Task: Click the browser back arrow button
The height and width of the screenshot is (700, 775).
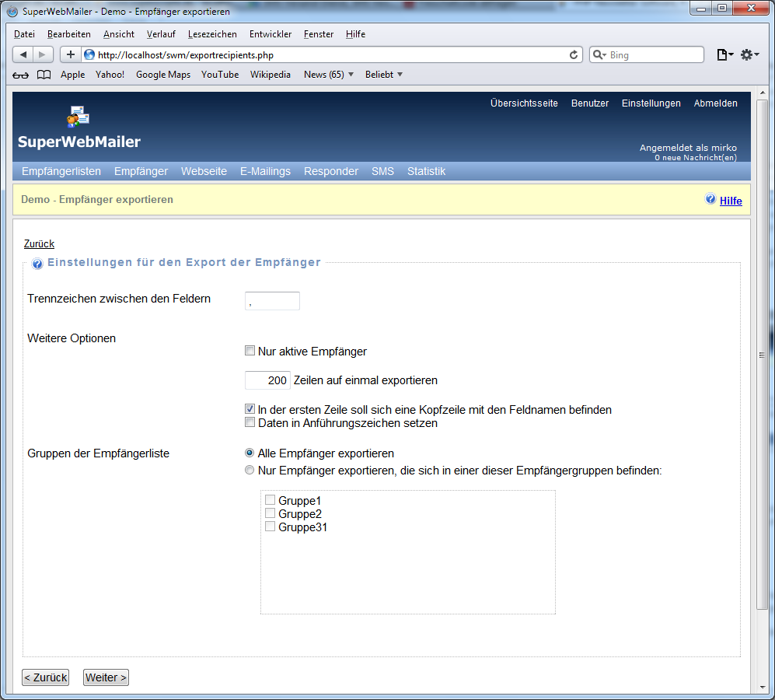Action: (24, 54)
